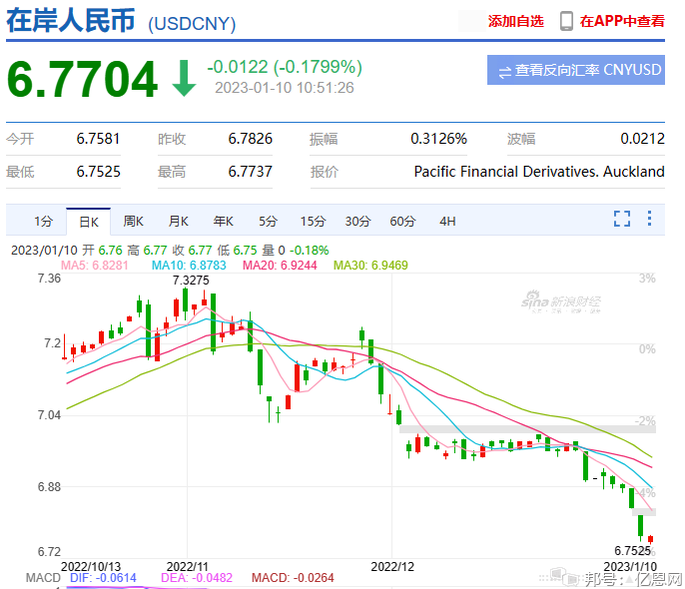Tap the phone icon beside 在APP中查看
Image resolution: width=685 pixels, height=589 pixels.
click(566, 21)
